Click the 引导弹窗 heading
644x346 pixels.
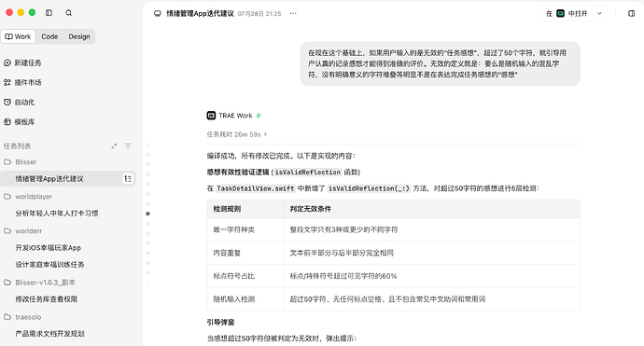(220, 323)
